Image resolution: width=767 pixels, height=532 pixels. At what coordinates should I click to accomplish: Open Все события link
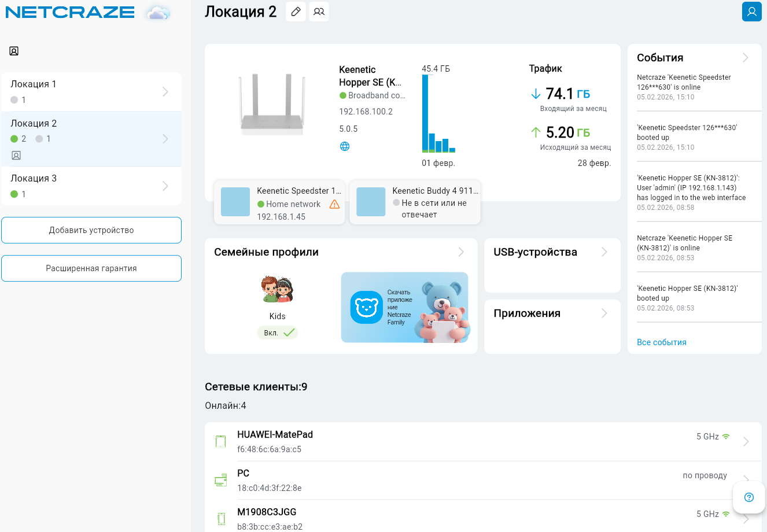661,342
